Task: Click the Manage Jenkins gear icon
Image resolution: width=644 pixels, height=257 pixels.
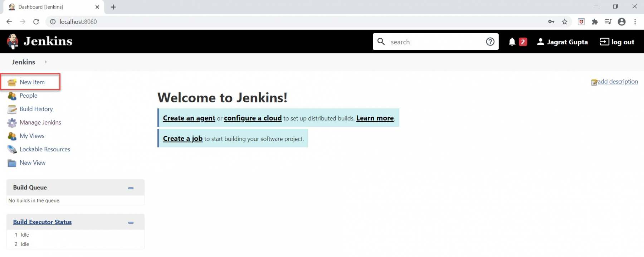Action: click(x=12, y=123)
